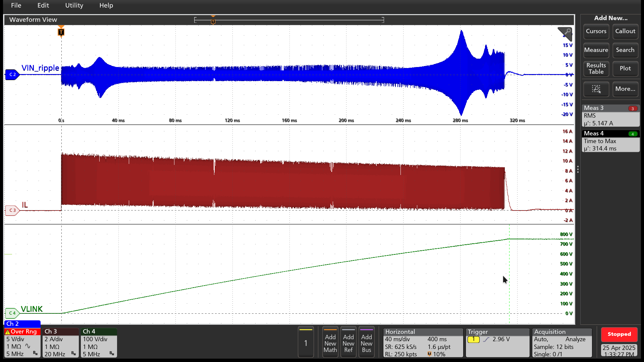This screenshot has width=644, height=362.
Task: Click the zoom magnifier icon button
Action: pos(596,89)
